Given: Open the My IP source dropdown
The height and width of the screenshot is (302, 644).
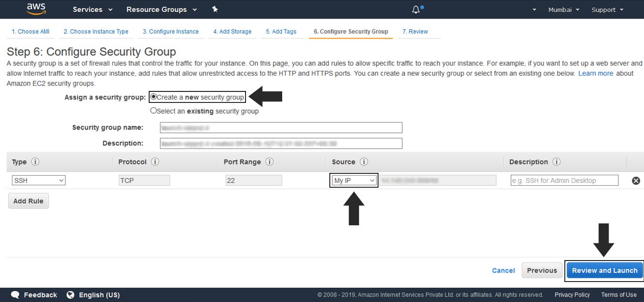Looking at the screenshot, I should click(354, 180).
